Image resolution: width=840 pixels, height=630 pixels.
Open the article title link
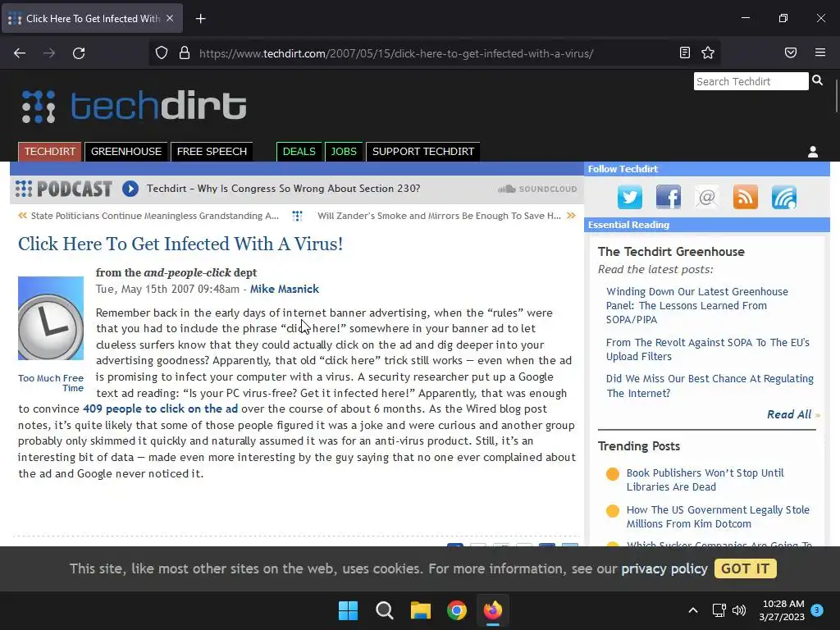point(180,244)
